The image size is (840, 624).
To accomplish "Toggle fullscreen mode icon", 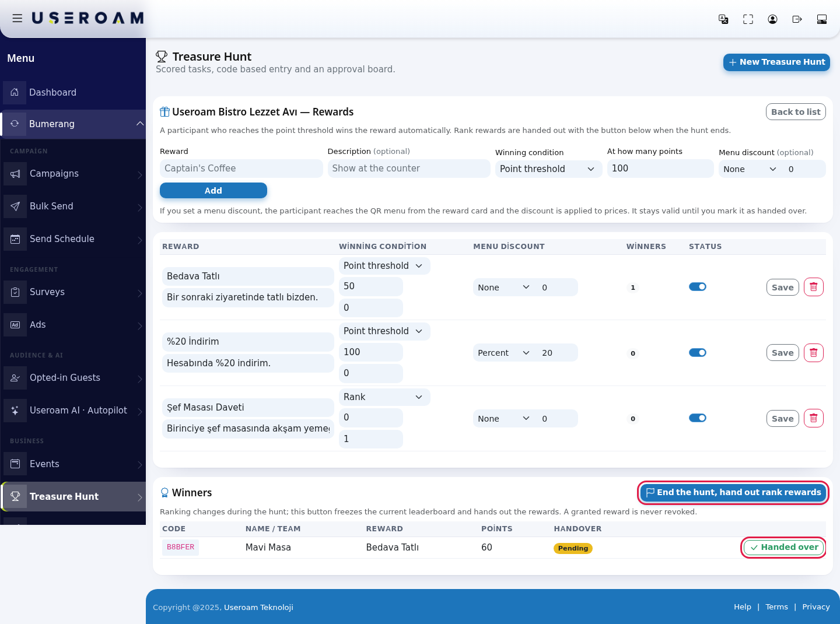I will (748, 19).
